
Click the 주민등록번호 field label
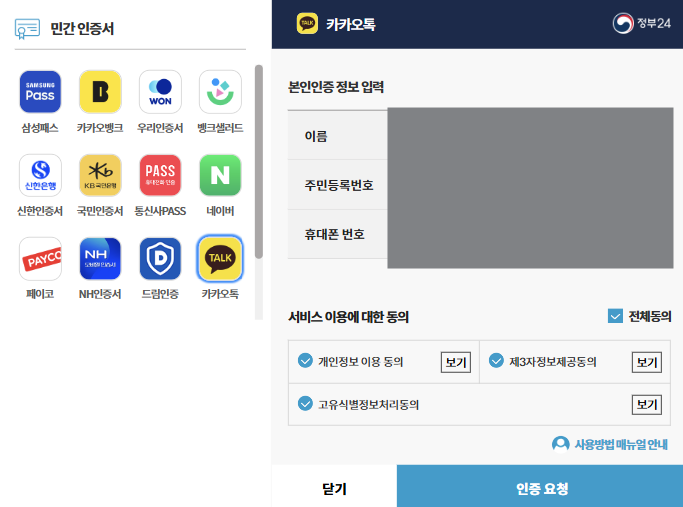[338, 185]
